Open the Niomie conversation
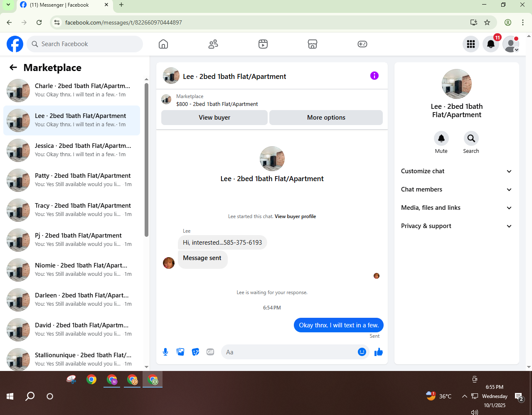Screen dimensions: 532x415 coord(72,270)
